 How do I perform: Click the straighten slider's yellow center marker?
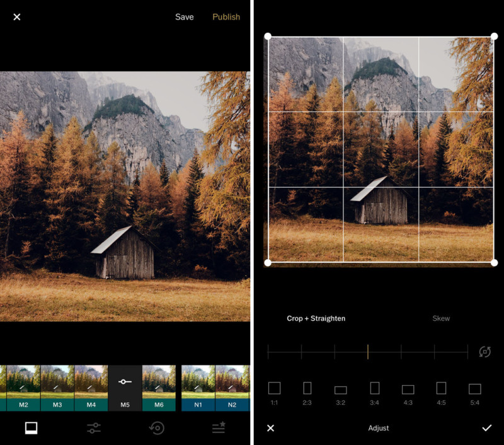pos(368,352)
